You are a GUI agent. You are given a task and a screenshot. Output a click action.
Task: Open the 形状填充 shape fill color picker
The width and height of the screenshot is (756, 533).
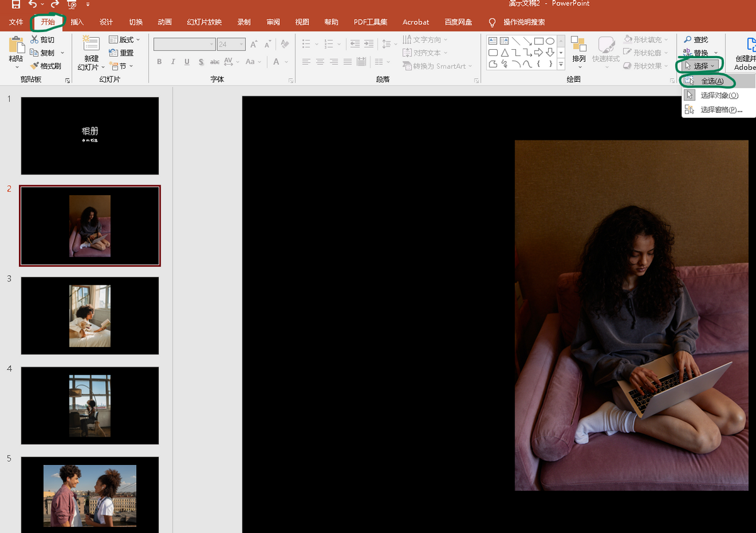(645, 40)
